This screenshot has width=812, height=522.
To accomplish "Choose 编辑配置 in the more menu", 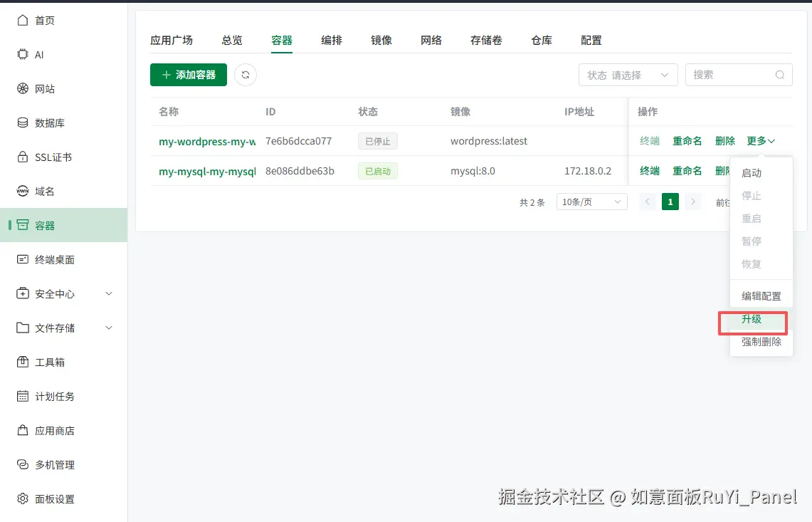I will click(x=761, y=296).
